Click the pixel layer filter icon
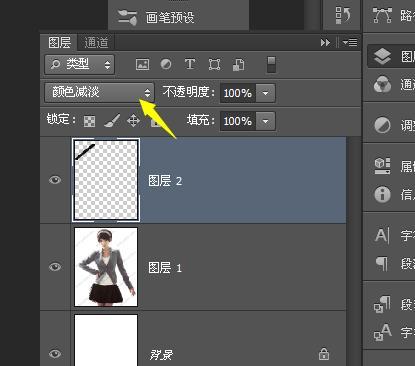 tap(143, 64)
